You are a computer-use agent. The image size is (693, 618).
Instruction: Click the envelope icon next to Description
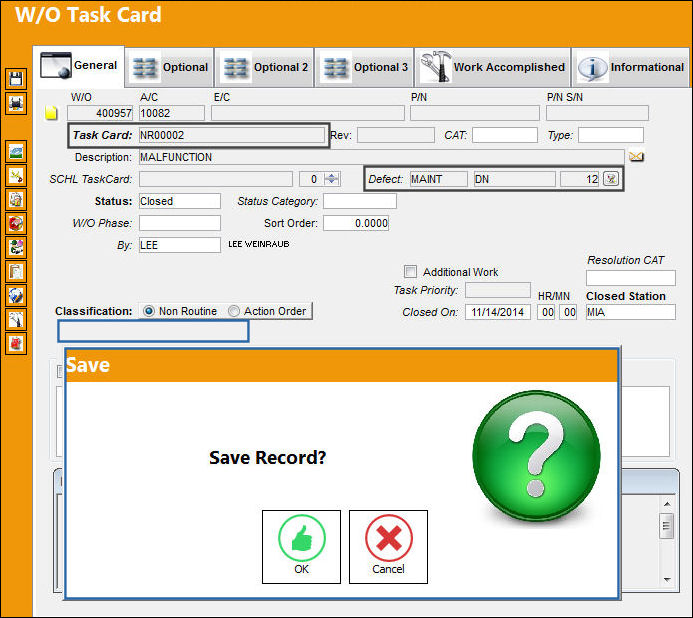click(x=636, y=156)
